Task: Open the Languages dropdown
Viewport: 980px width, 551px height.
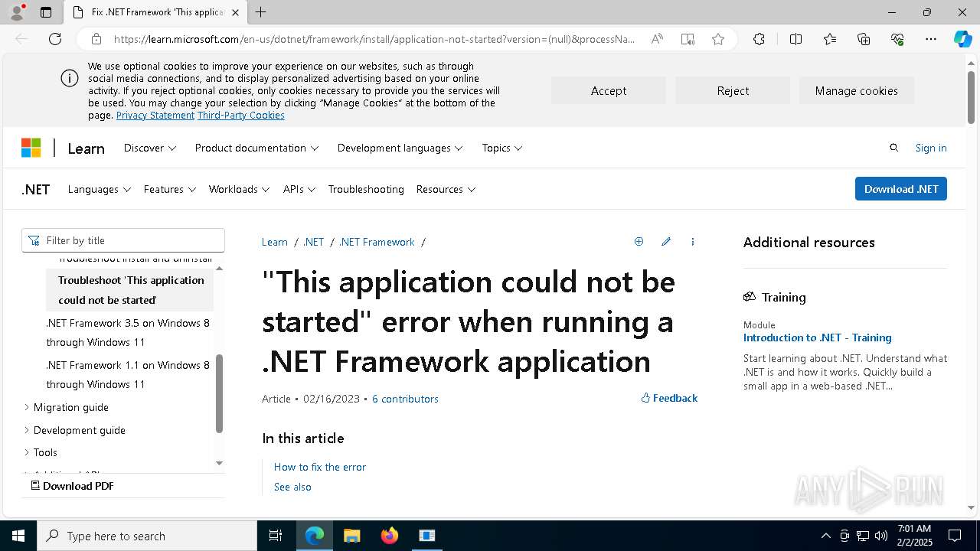Action: pyautogui.click(x=100, y=189)
